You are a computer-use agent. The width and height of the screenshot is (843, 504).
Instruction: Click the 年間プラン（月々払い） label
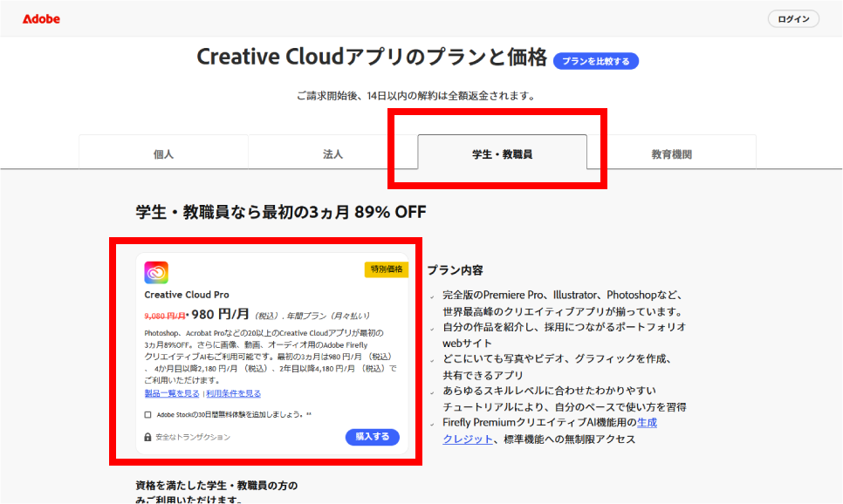(x=328, y=316)
